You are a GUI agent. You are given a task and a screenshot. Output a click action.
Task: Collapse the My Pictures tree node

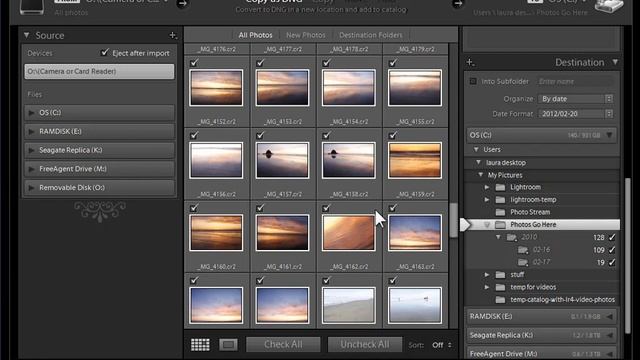click(481, 175)
